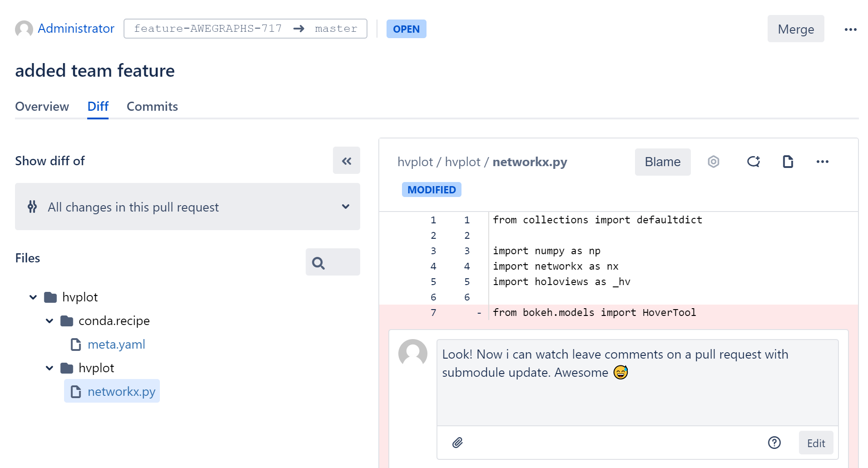Open 'All changes in this pull request' dropdown
Viewport: 868px width, 468px height.
coord(187,207)
